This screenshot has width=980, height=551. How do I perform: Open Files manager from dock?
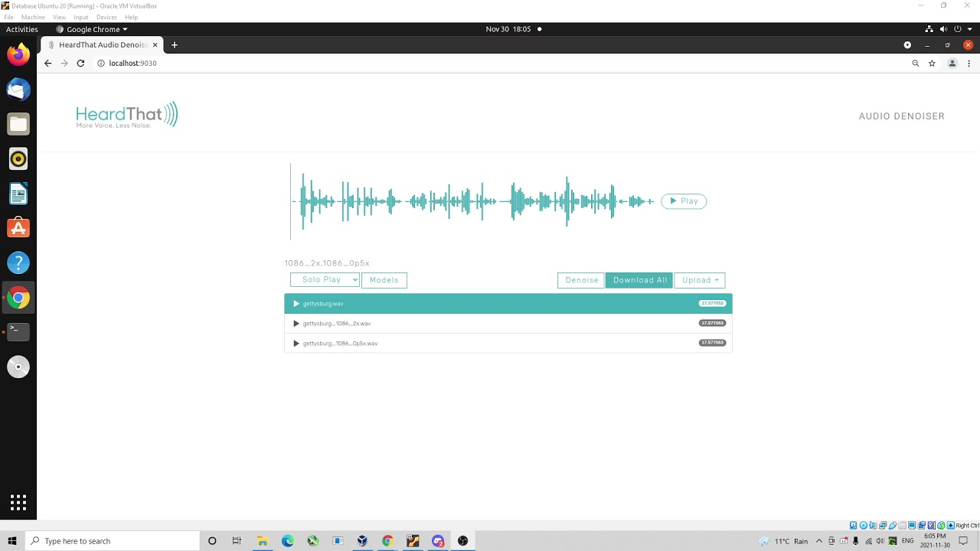[x=18, y=124]
